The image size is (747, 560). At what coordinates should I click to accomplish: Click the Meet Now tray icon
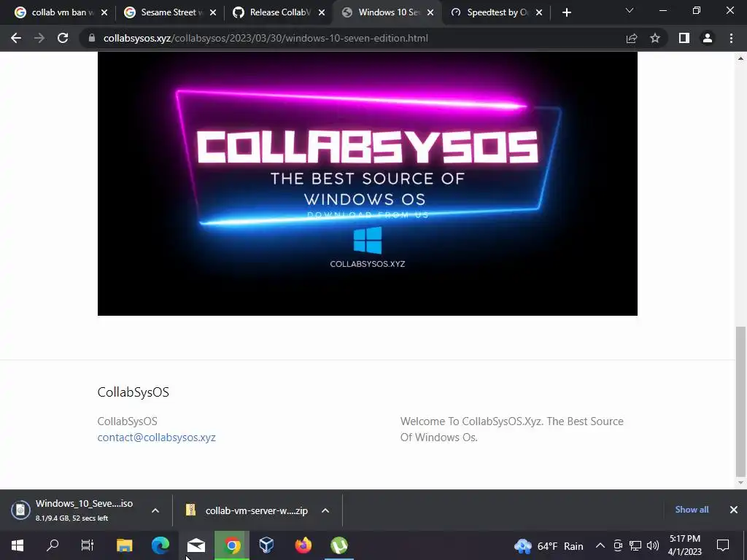pyautogui.click(x=618, y=545)
